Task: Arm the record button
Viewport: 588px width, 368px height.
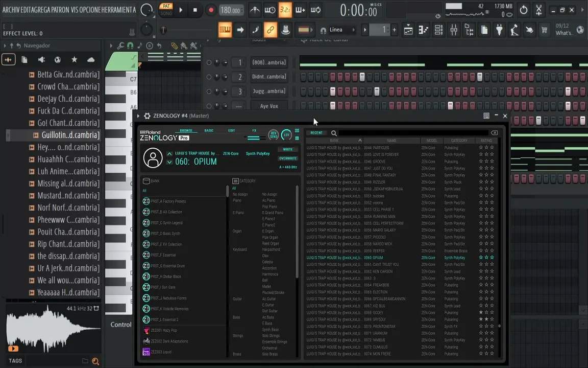Action: pyautogui.click(x=211, y=10)
